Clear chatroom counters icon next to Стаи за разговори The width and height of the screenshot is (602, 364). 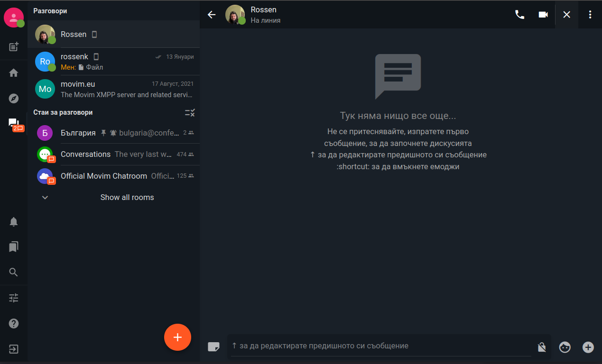pyautogui.click(x=190, y=113)
